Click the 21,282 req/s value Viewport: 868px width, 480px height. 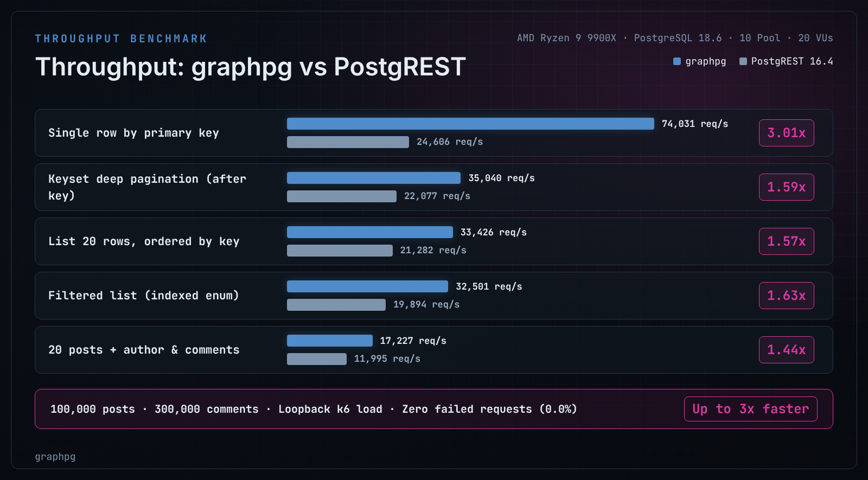pos(433,250)
